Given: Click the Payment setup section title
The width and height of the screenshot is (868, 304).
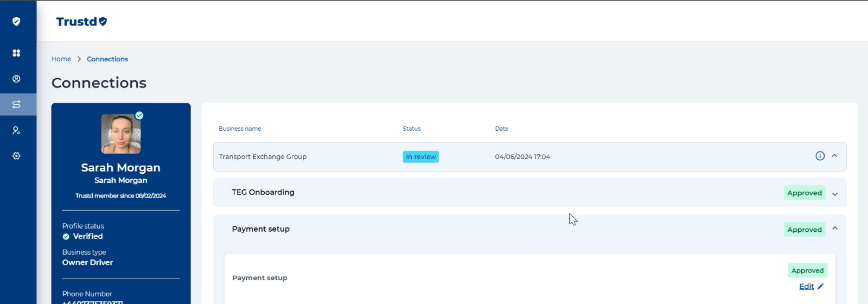Looking at the screenshot, I should [x=260, y=229].
